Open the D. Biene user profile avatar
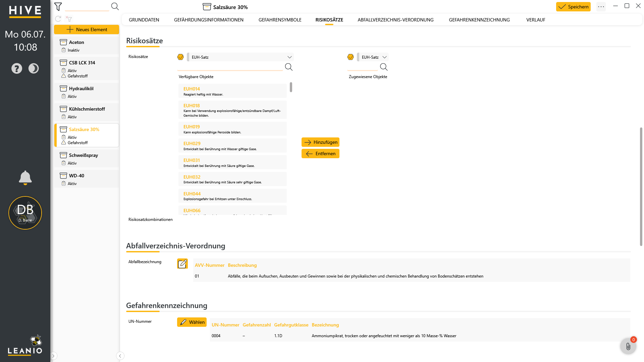The height and width of the screenshot is (362, 644). (x=25, y=213)
